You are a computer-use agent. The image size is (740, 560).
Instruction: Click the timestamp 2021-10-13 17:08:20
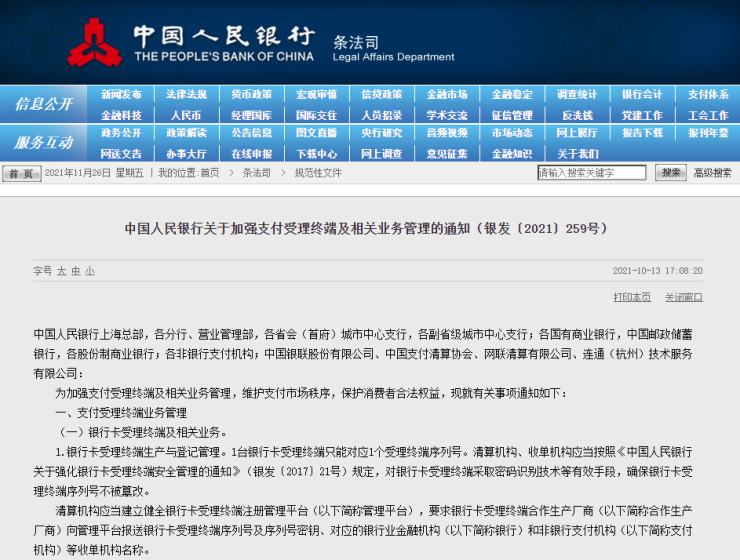(x=657, y=271)
